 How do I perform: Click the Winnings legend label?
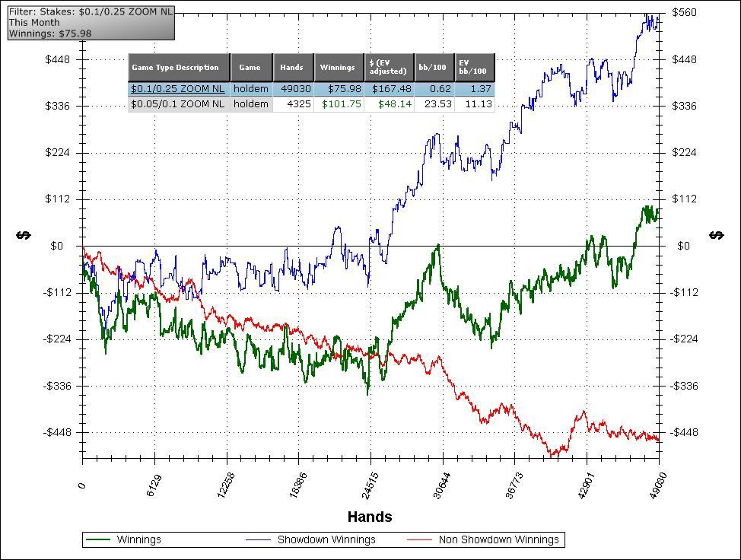click(139, 539)
